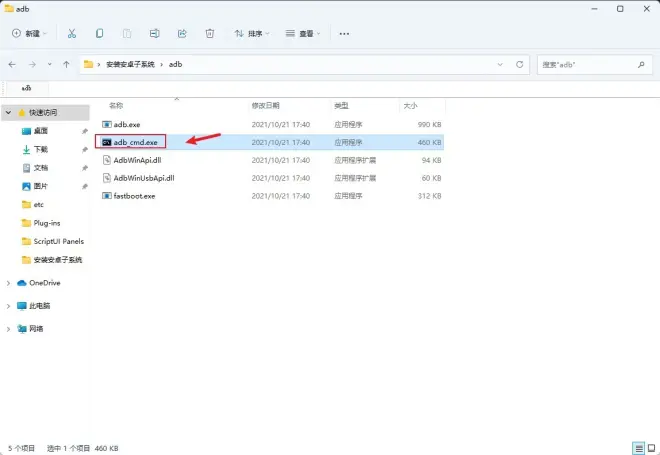Go forward with the right arrow

pos(32,64)
